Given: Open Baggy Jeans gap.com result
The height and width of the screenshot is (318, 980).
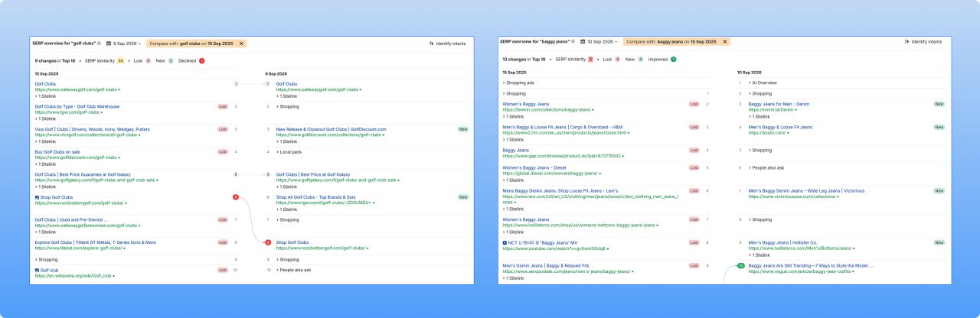Looking at the screenshot, I should (516, 150).
